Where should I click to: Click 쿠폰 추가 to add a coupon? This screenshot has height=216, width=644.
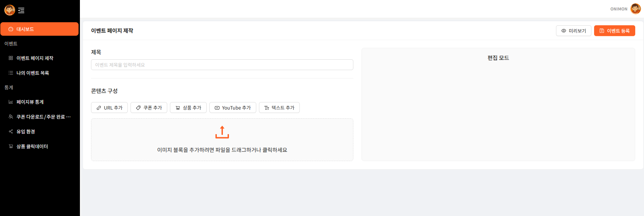click(x=149, y=108)
